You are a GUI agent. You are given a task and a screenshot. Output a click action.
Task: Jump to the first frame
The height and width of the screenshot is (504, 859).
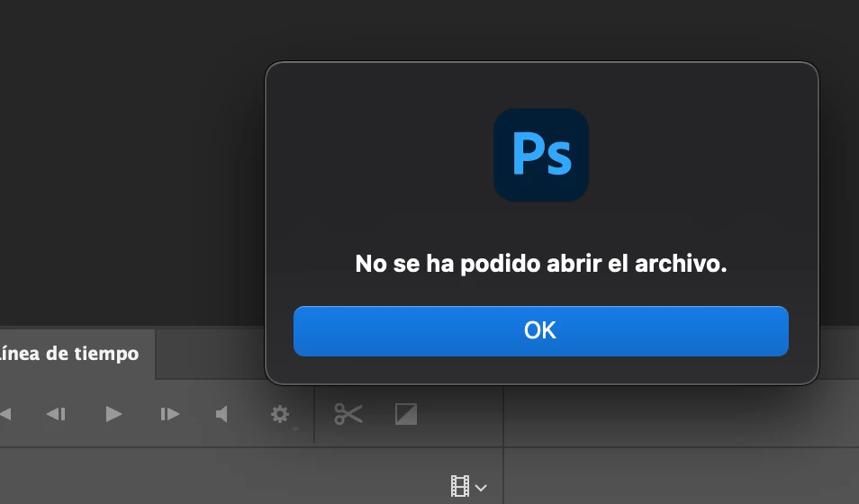5,414
